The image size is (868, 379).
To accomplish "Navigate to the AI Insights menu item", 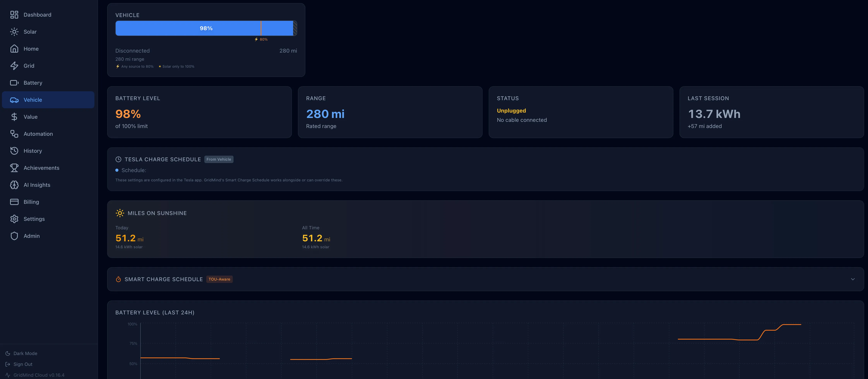I will click(x=48, y=185).
